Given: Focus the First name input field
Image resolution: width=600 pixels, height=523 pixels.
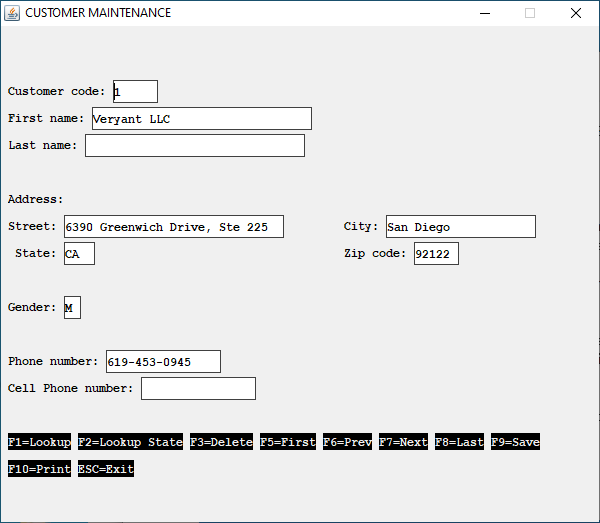Looking at the screenshot, I should tap(201, 118).
